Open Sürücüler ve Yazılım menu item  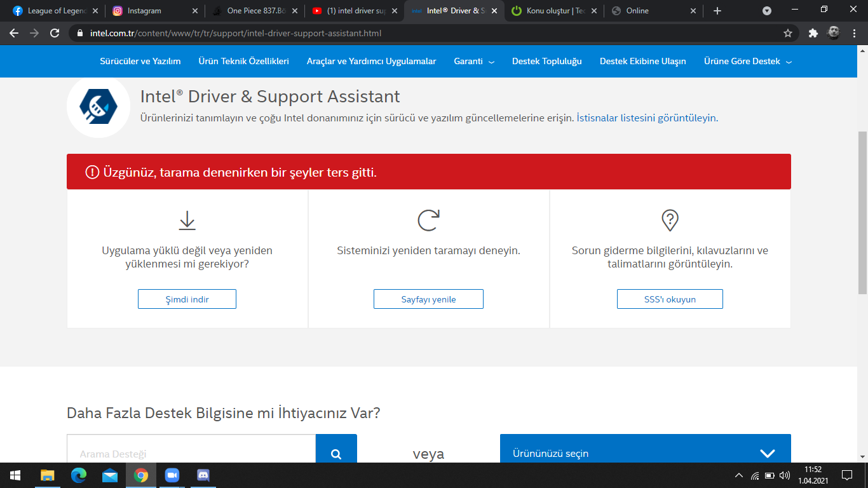pyautogui.click(x=140, y=62)
